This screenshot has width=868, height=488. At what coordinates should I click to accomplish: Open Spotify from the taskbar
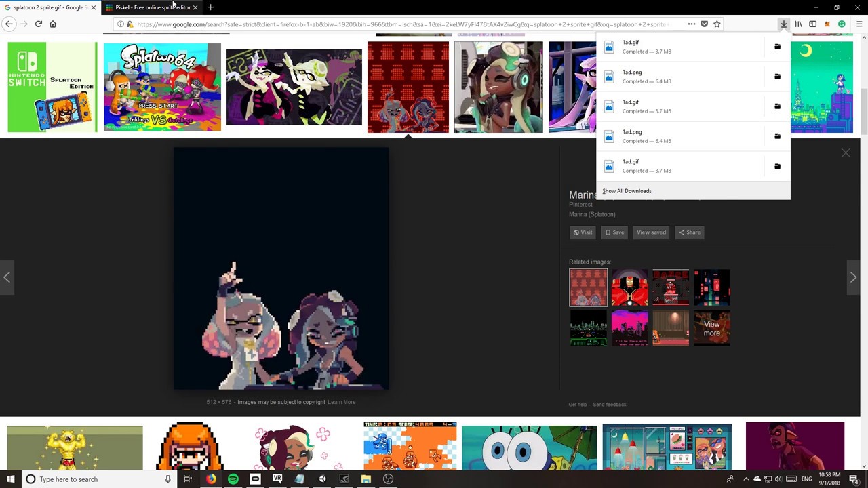233,479
